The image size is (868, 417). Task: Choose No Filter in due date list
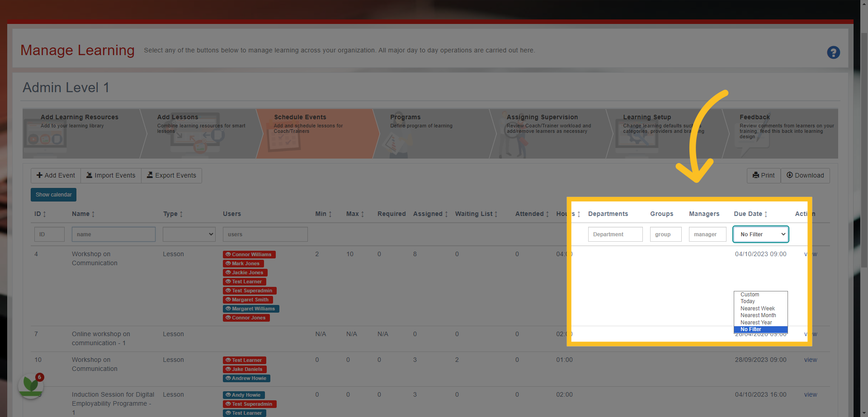760,329
